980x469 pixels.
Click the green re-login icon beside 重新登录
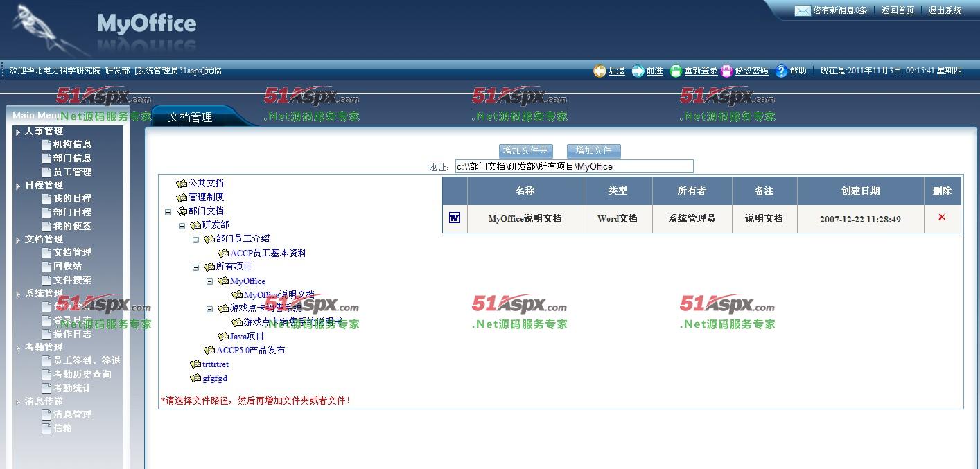(x=676, y=71)
